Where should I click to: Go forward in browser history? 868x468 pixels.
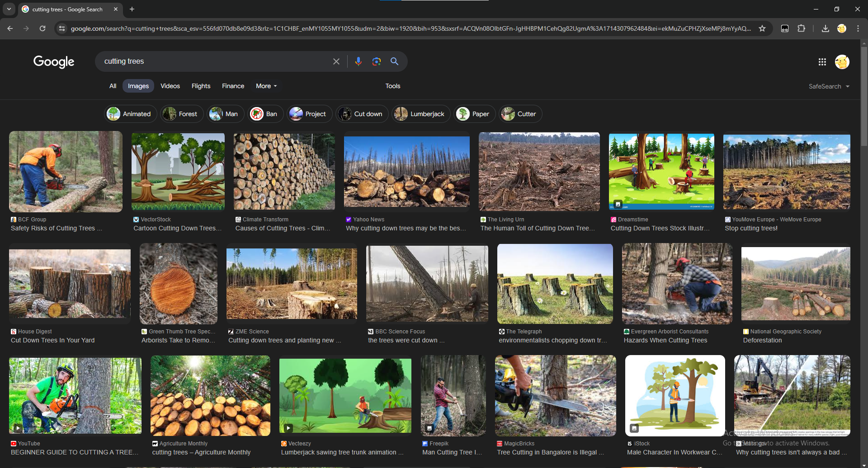26,28
